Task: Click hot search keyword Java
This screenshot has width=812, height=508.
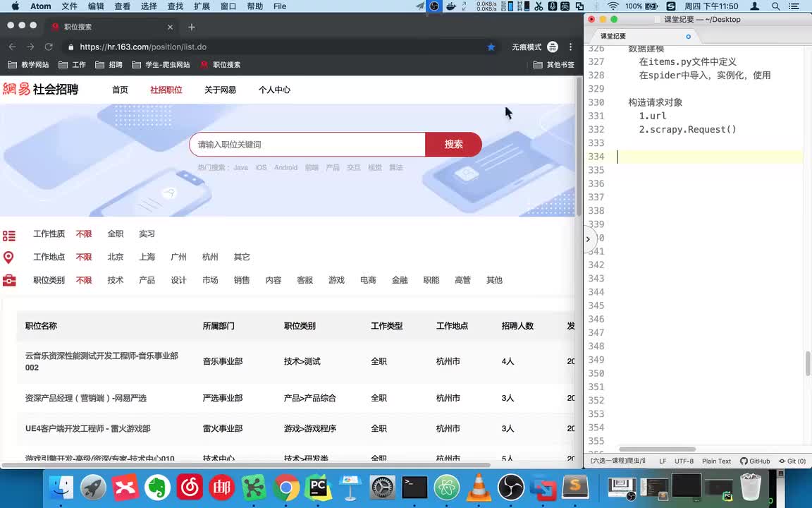Action: (240, 167)
